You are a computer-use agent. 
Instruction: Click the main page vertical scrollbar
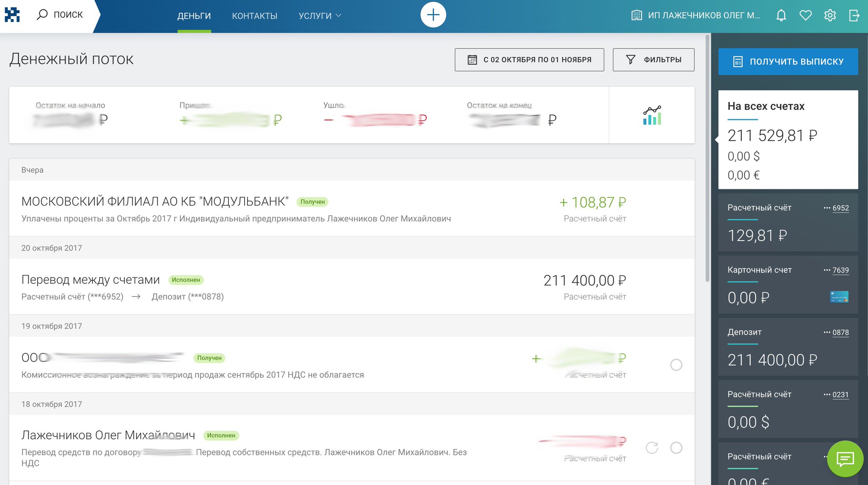707,159
